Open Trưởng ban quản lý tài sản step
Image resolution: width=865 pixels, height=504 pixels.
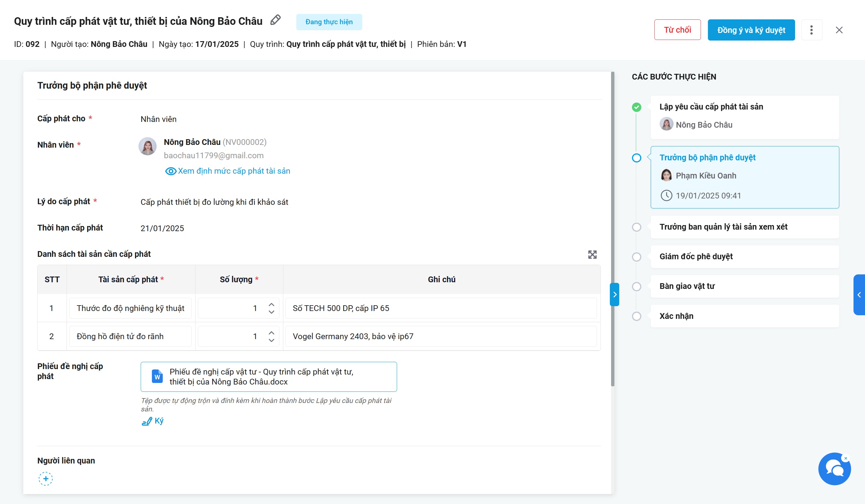723,227
